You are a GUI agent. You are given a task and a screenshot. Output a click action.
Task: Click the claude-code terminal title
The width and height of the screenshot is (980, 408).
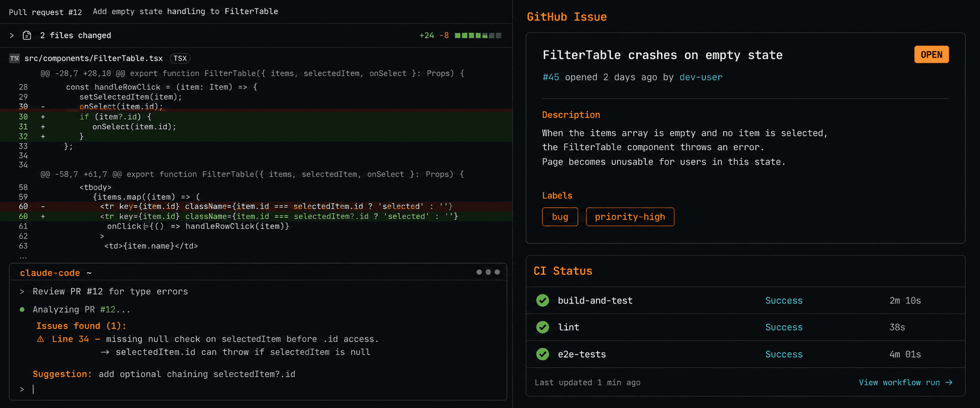[50, 273]
